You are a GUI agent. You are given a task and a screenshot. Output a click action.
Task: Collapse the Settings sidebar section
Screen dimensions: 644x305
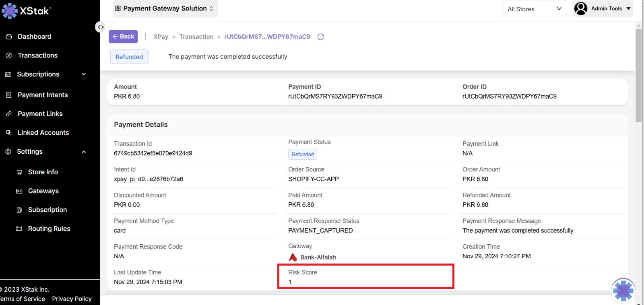[84, 152]
